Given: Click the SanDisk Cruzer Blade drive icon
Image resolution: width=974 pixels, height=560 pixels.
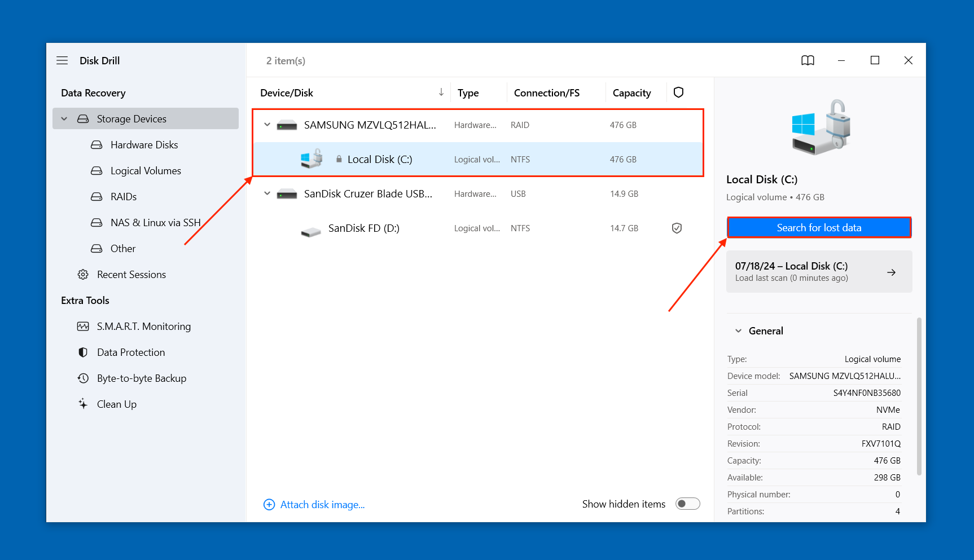Looking at the screenshot, I should click(287, 194).
